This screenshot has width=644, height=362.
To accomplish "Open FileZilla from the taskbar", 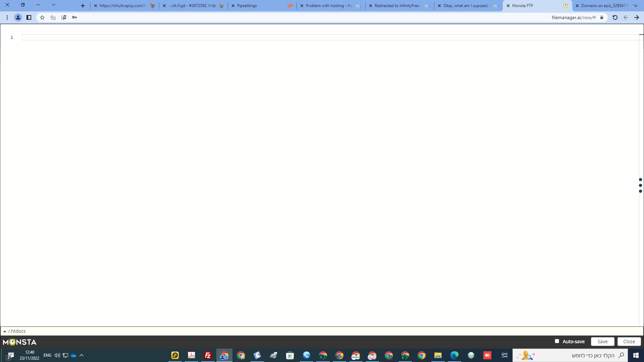I will click(208, 355).
